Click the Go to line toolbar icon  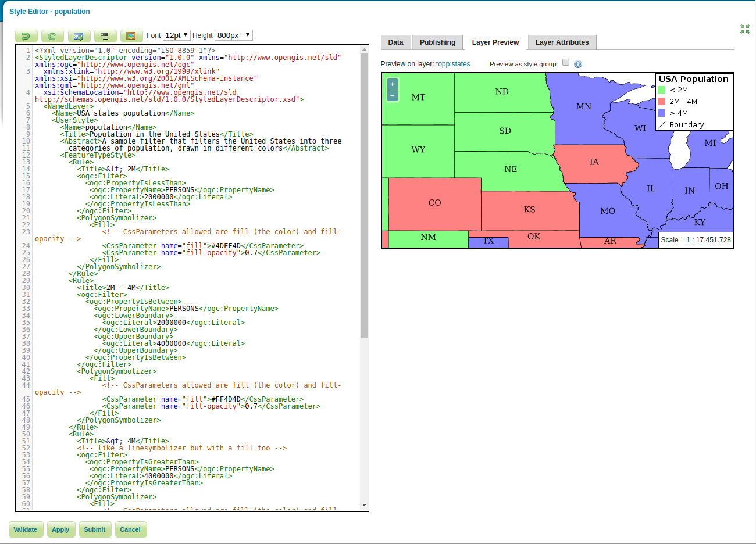[79, 36]
